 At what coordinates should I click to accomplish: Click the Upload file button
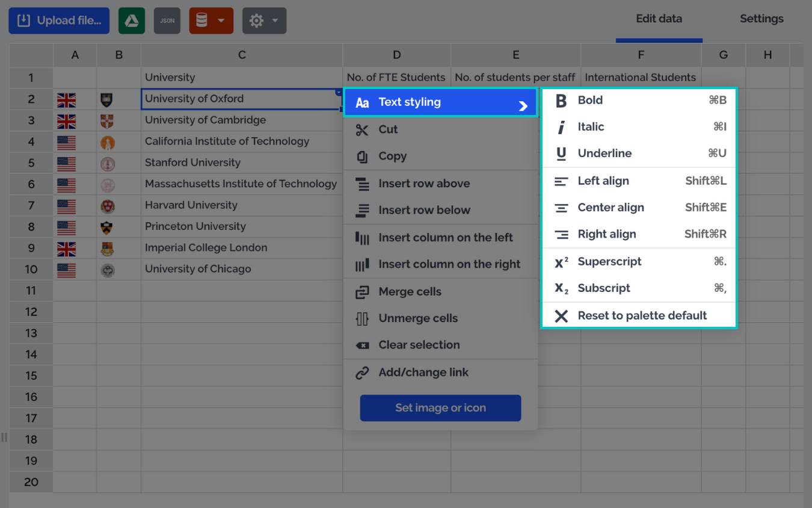(x=59, y=20)
